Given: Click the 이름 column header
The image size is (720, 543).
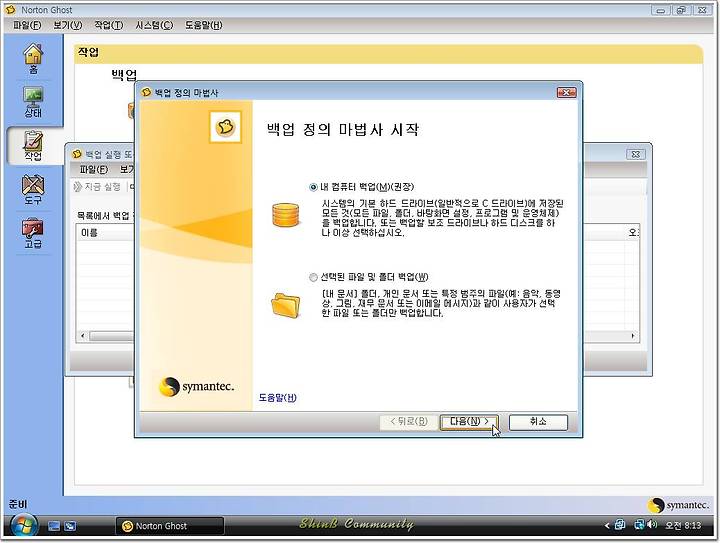Looking at the screenshot, I should [x=89, y=233].
